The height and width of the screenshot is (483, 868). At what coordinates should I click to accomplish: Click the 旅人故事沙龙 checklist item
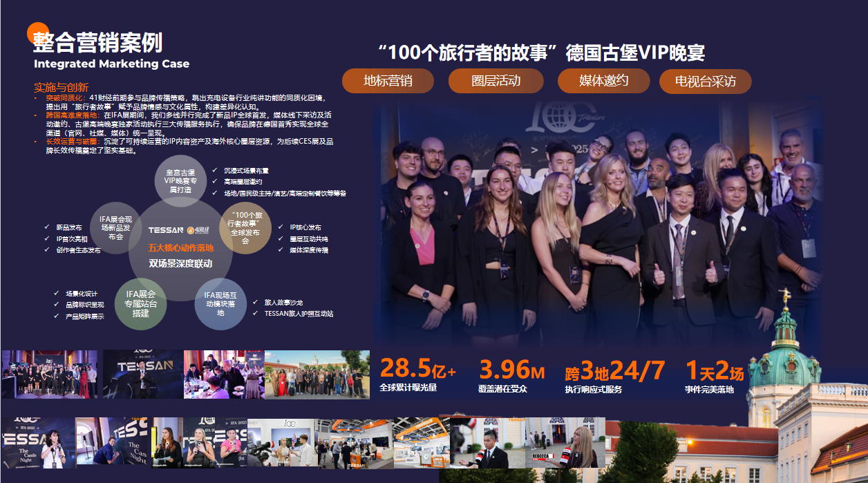(283, 302)
